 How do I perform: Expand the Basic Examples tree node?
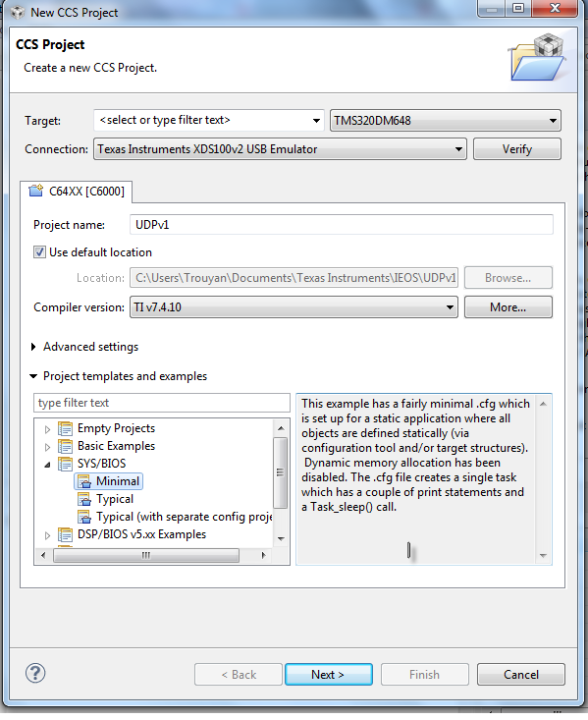(47, 447)
